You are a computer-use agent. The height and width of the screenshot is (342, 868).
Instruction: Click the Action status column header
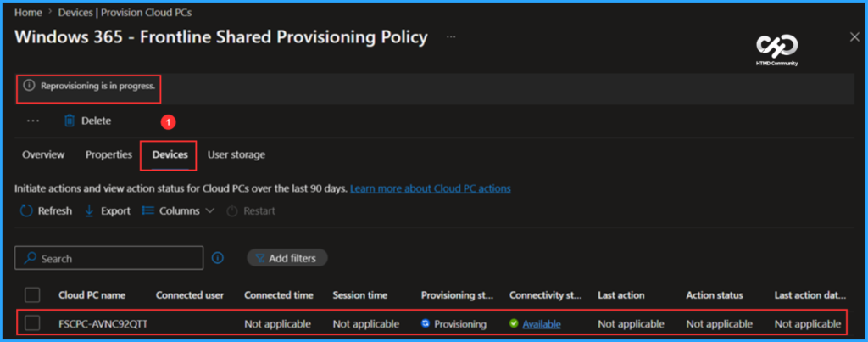[715, 295]
